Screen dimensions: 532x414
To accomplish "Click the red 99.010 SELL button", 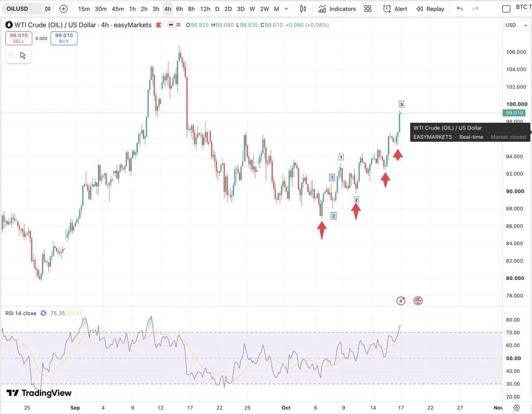I will point(19,38).
